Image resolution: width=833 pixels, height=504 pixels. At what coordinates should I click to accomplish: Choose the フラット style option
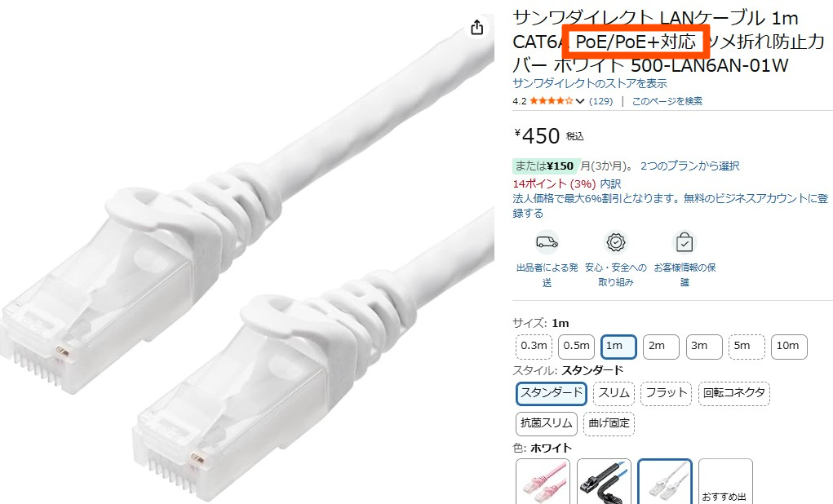tap(666, 394)
